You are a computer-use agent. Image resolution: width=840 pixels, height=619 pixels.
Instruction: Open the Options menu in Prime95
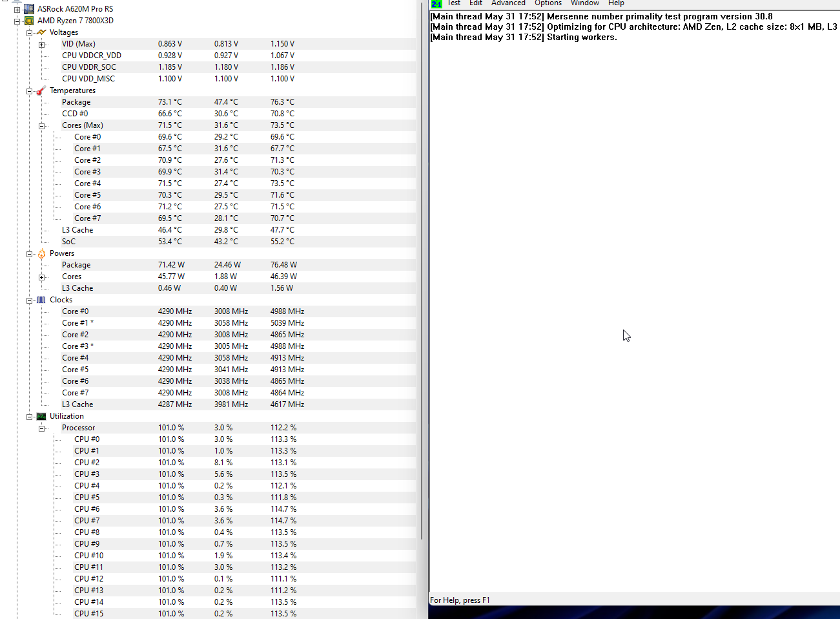click(x=548, y=3)
